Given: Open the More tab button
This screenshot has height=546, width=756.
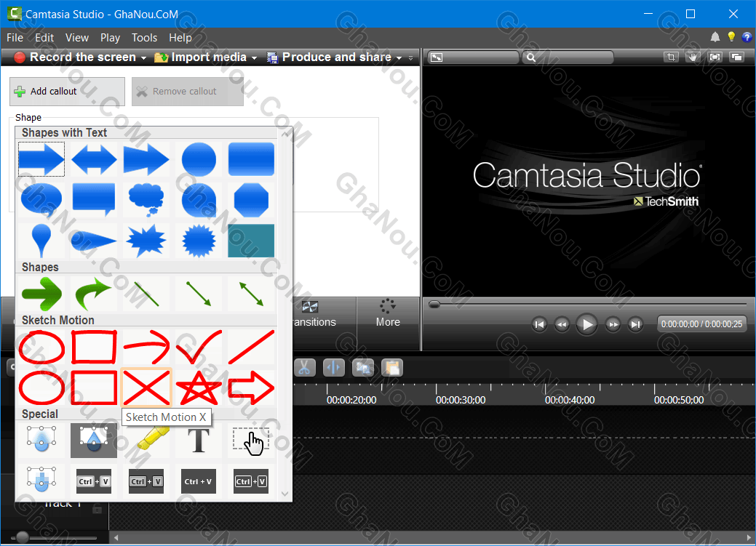Looking at the screenshot, I should (388, 314).
